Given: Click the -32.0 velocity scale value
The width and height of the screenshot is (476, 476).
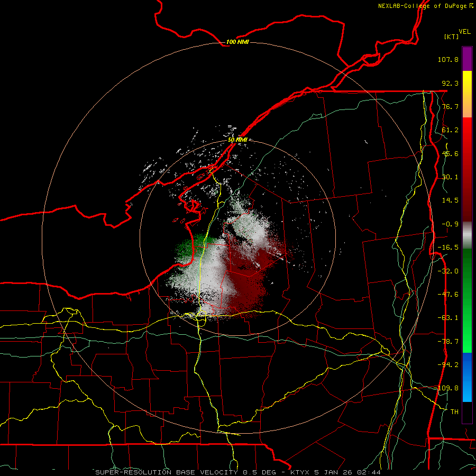Looking at the screenshot, I should tap(448, 271).
